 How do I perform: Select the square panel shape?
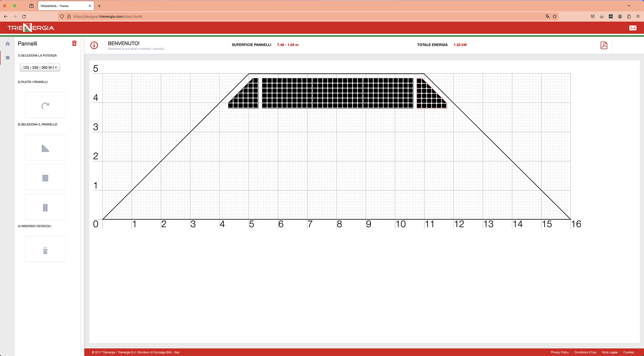pyautogui.click(x=45, y=178)
